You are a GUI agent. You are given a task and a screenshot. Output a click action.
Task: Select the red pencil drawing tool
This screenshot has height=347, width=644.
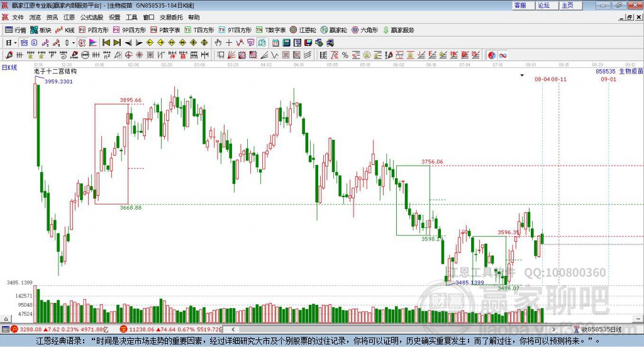coord(9,55)
